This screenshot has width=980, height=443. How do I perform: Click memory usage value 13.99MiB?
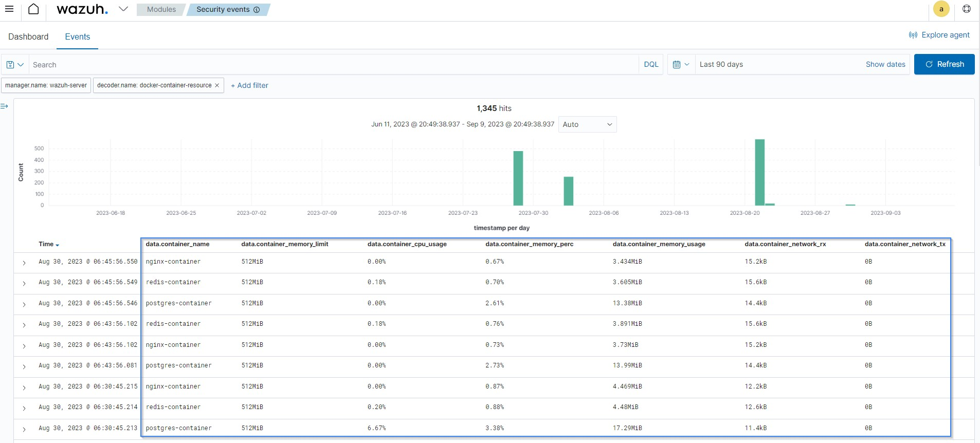coord(627,365)
